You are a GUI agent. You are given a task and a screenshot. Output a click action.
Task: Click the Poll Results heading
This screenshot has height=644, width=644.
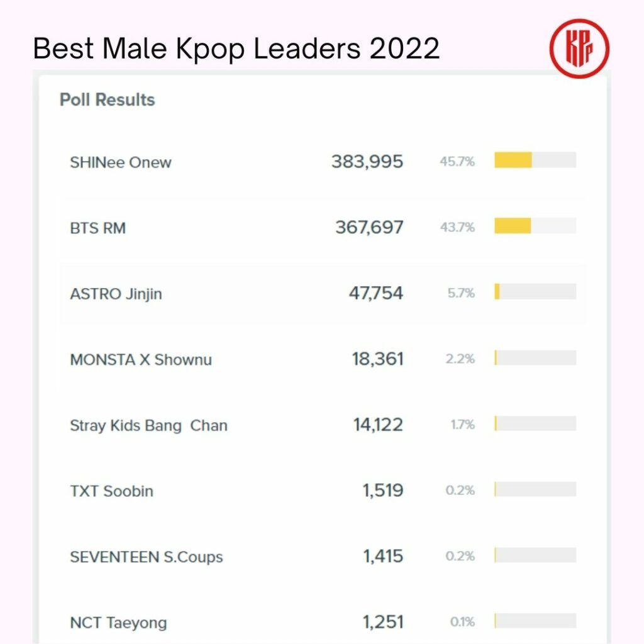[107, 100]
